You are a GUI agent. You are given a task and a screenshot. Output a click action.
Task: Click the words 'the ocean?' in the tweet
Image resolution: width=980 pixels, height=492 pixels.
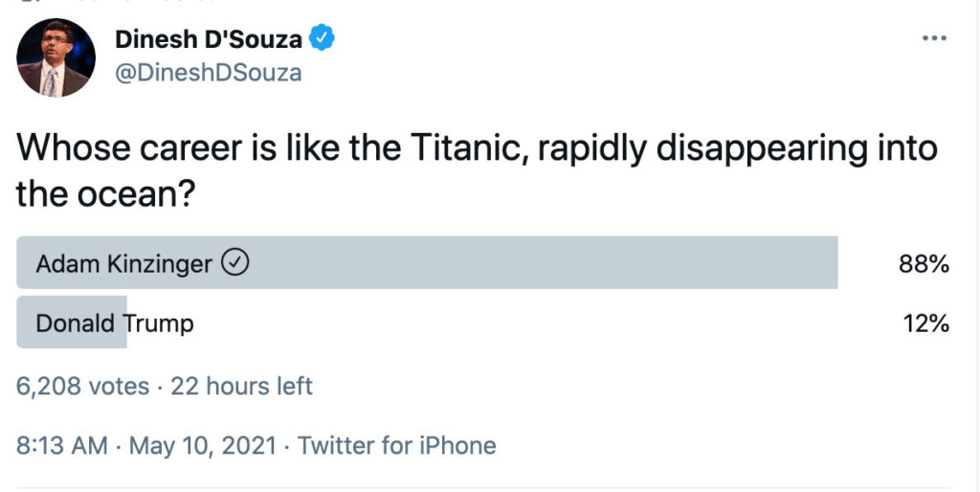coord(106,194)
